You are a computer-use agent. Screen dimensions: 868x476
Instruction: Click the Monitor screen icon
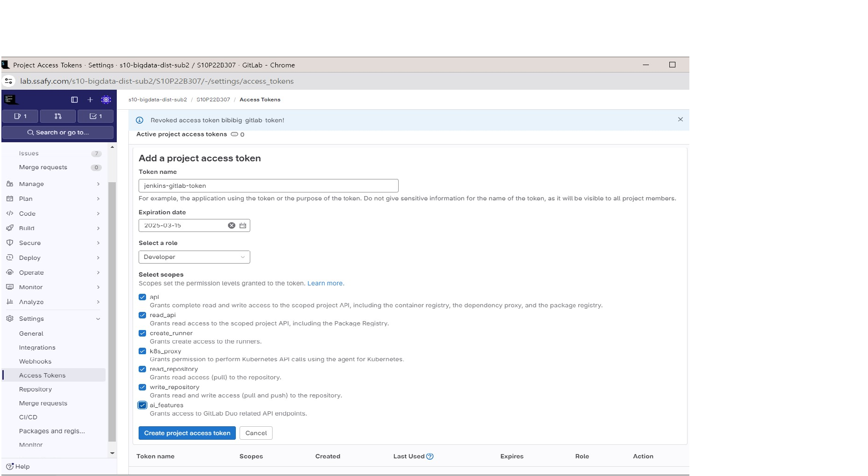10,287
